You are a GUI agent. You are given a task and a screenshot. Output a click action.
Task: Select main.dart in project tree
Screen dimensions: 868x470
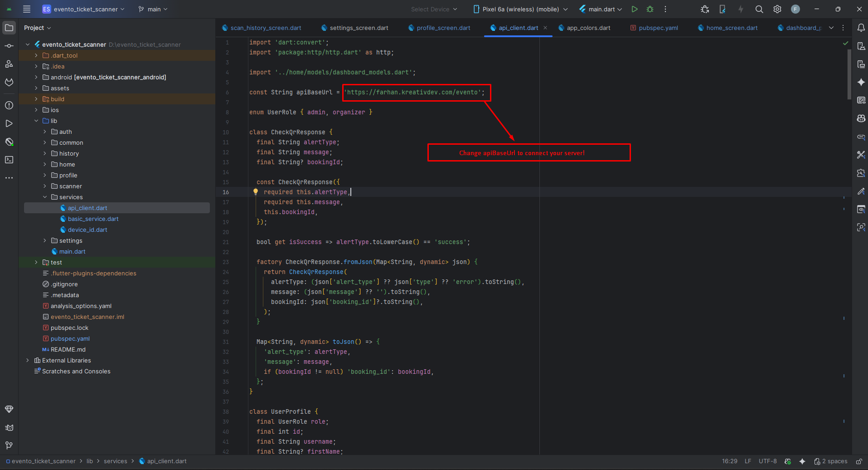[72, 251]
